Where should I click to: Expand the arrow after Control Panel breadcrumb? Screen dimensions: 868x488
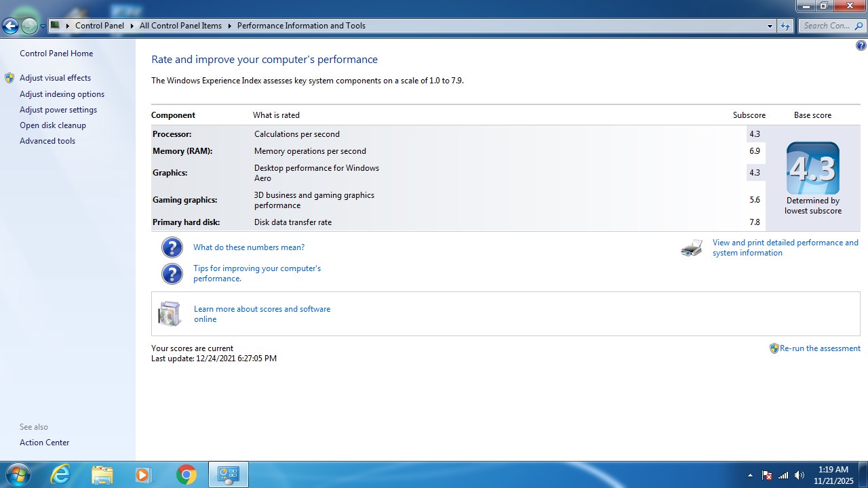coord(132,26)
